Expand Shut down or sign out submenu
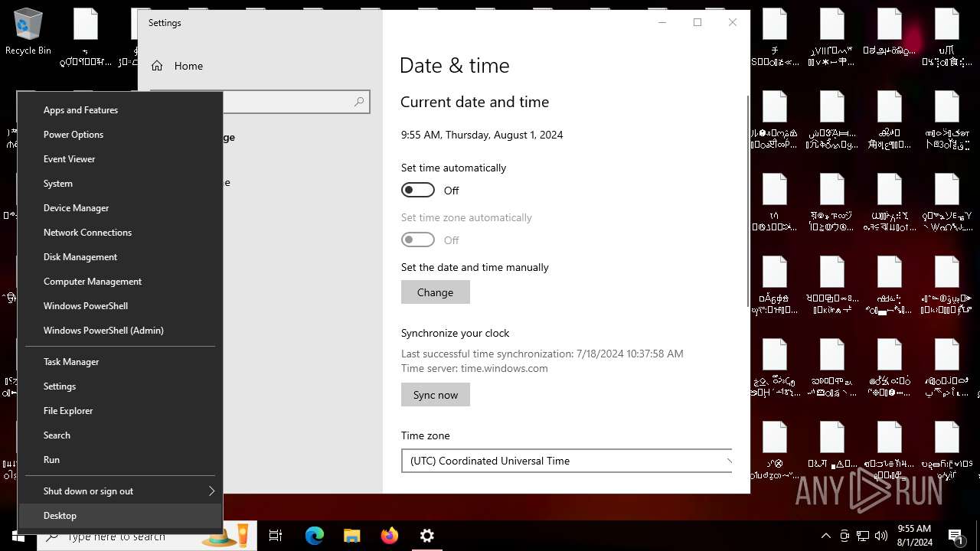980x551 pixels. pyautogui.click(x=120, y=491)
